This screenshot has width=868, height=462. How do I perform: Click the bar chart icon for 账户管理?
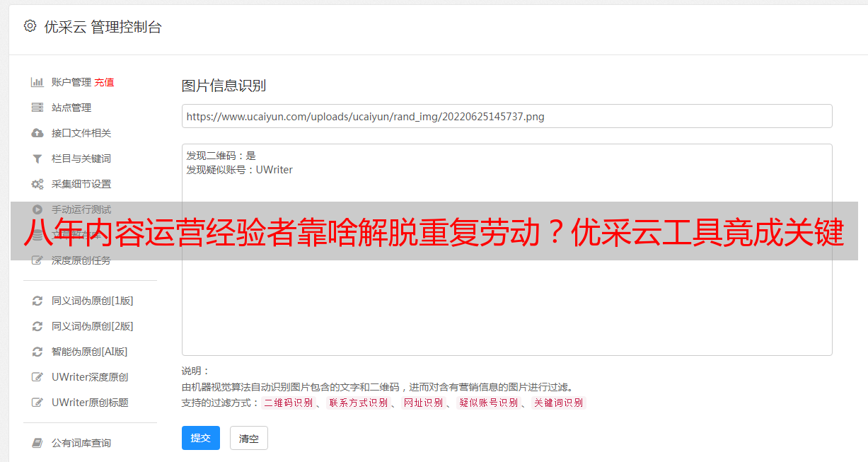[37, 82]
